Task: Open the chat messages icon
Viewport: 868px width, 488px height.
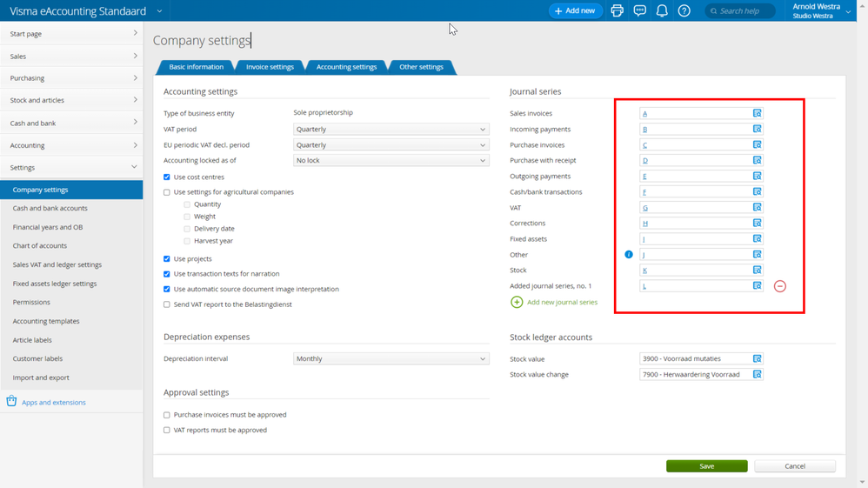Action: point(639,11)
